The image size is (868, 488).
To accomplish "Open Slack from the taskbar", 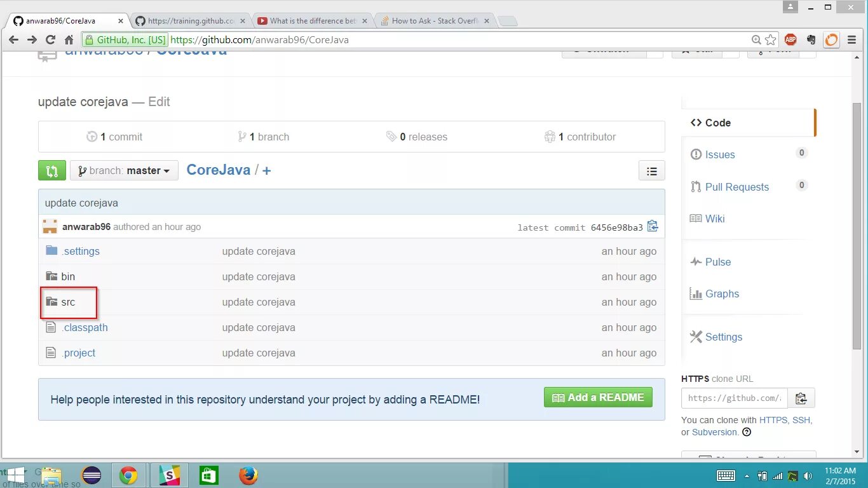I will (x=170, y=475).
